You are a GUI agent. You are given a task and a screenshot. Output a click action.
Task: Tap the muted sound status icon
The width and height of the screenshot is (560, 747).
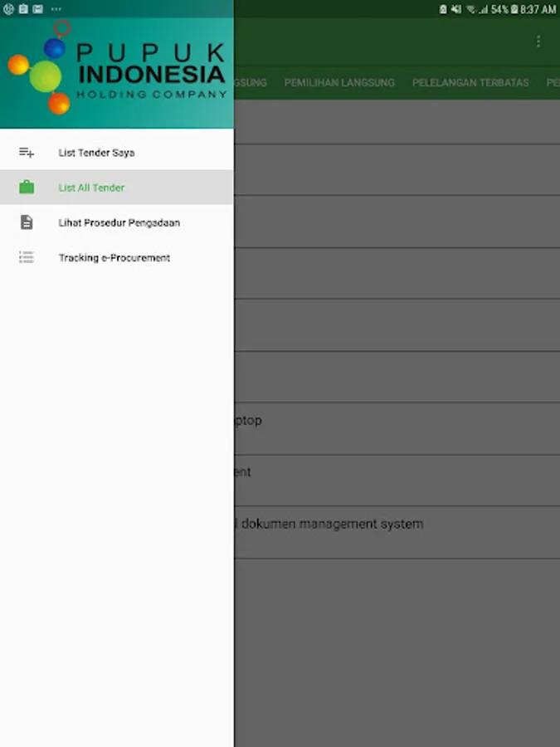(456, 9)
